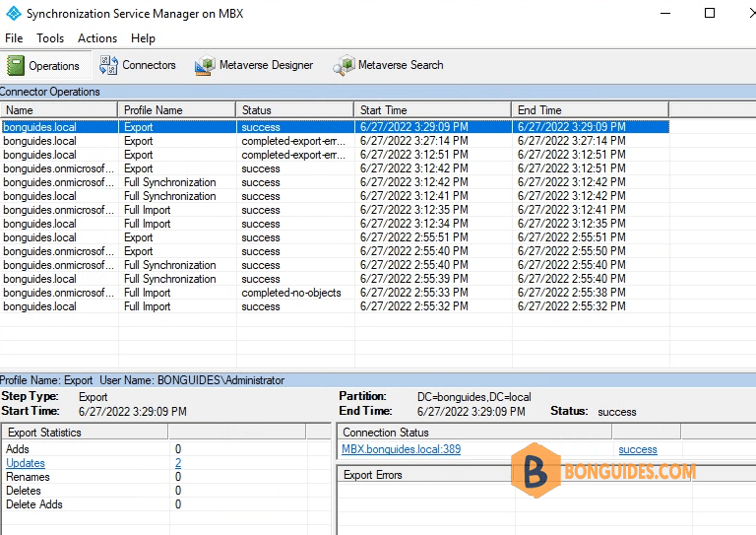Select the completed-no-objects Full Import row

[x=335, y=293]
